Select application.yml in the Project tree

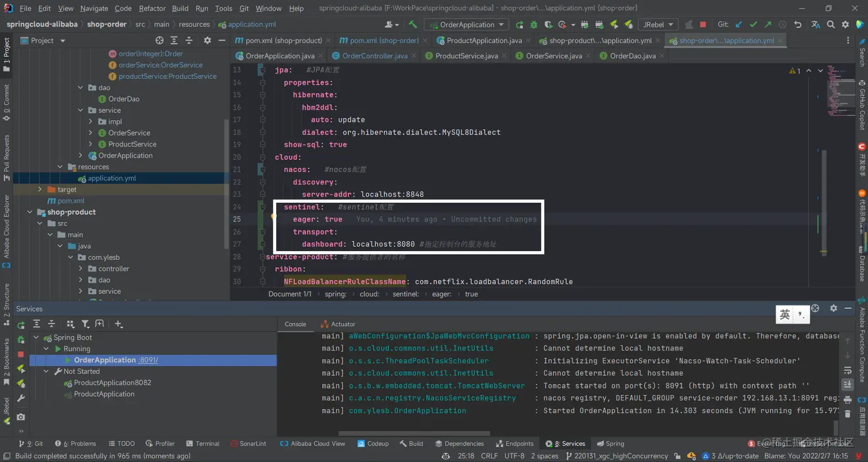click(x=111, y=178)
